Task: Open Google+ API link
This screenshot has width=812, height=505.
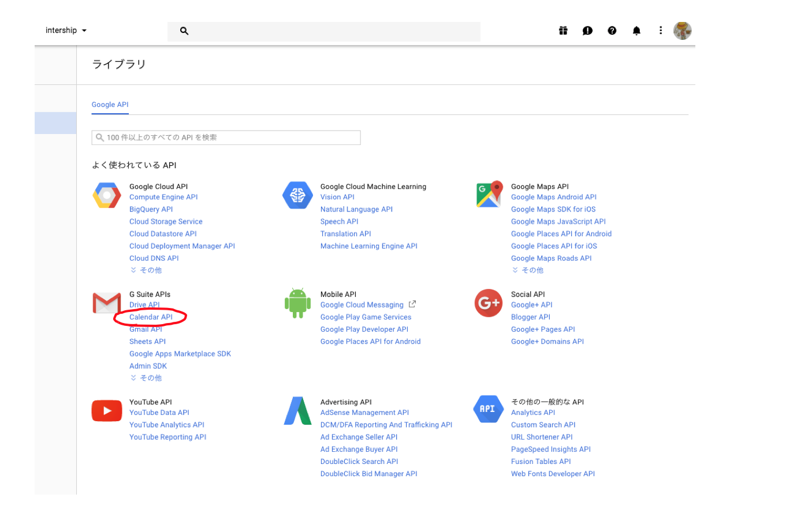Action: coord(532,305)
